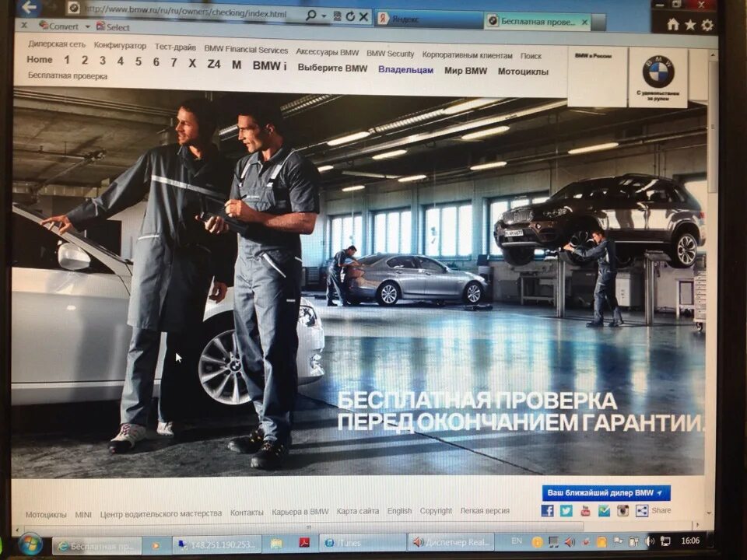Click the BMW в России tile
The image size is (747, 560).
click(597, 76)
